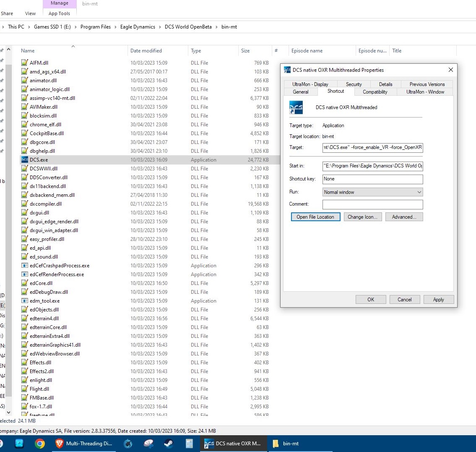Click Program Files in the address bar
Viewport: 476px width, 452px height.
95,27
